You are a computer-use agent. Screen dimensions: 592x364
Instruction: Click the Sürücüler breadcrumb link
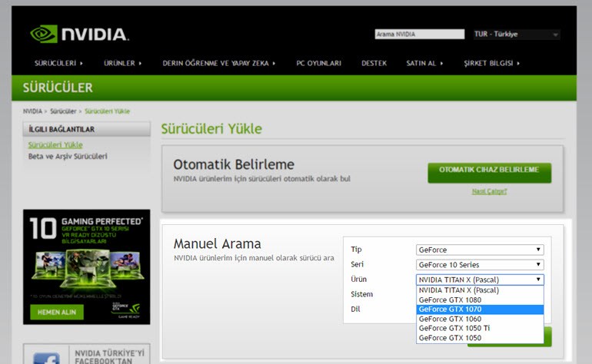[63, 111]
